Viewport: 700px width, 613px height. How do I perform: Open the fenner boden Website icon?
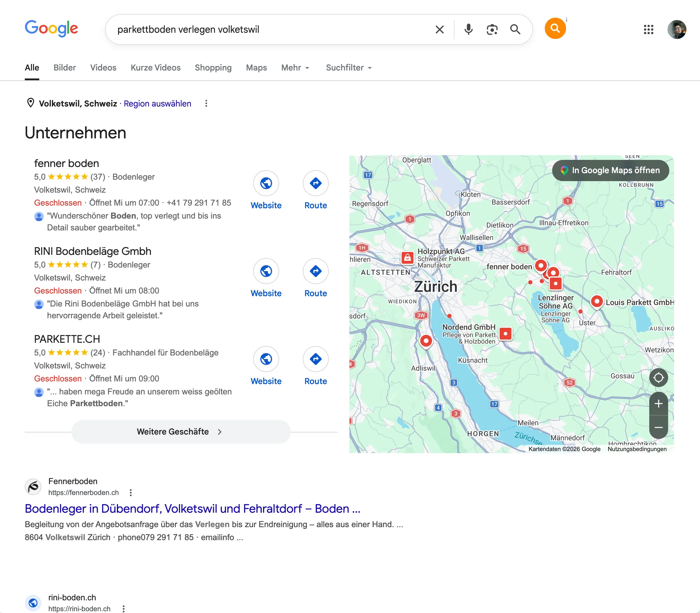[266, 183]
